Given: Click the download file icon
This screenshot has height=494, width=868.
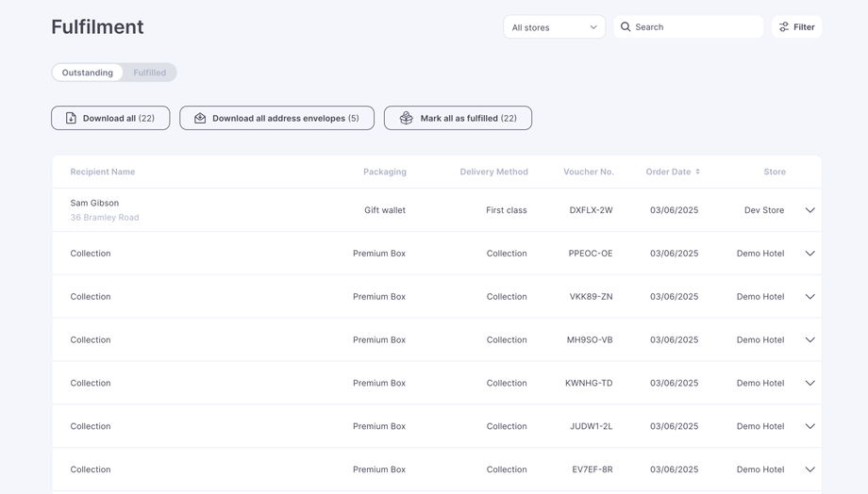Looking at the screenshot, I should pos(71,118).
